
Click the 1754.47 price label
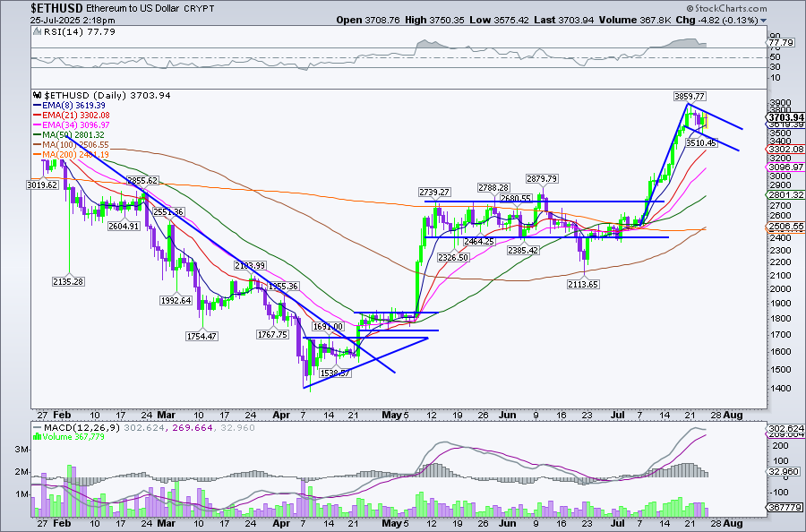201,336
